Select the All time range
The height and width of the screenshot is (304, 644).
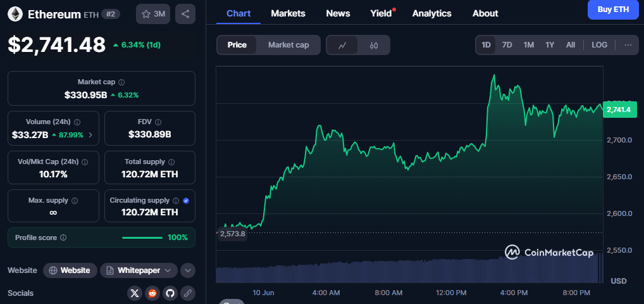[571, 45]
